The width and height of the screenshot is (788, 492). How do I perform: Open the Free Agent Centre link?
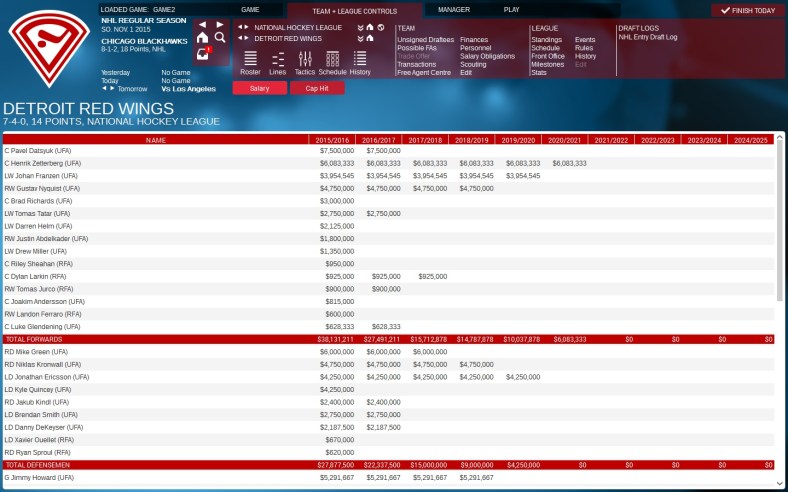point(422,72)
